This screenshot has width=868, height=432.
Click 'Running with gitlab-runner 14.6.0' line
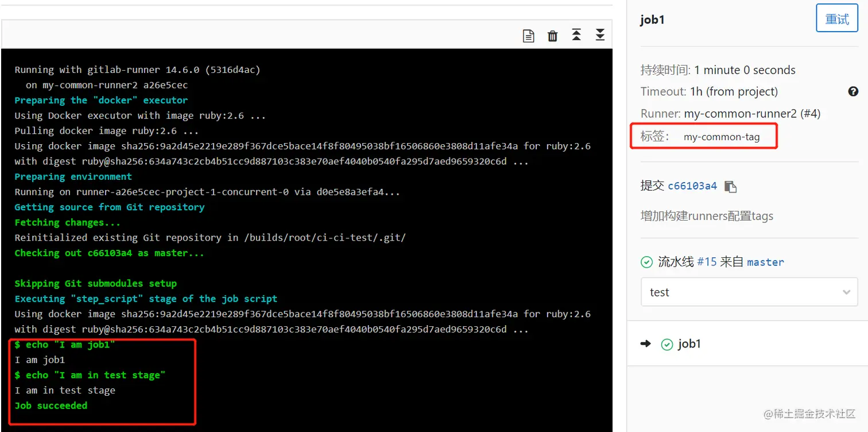137,70
